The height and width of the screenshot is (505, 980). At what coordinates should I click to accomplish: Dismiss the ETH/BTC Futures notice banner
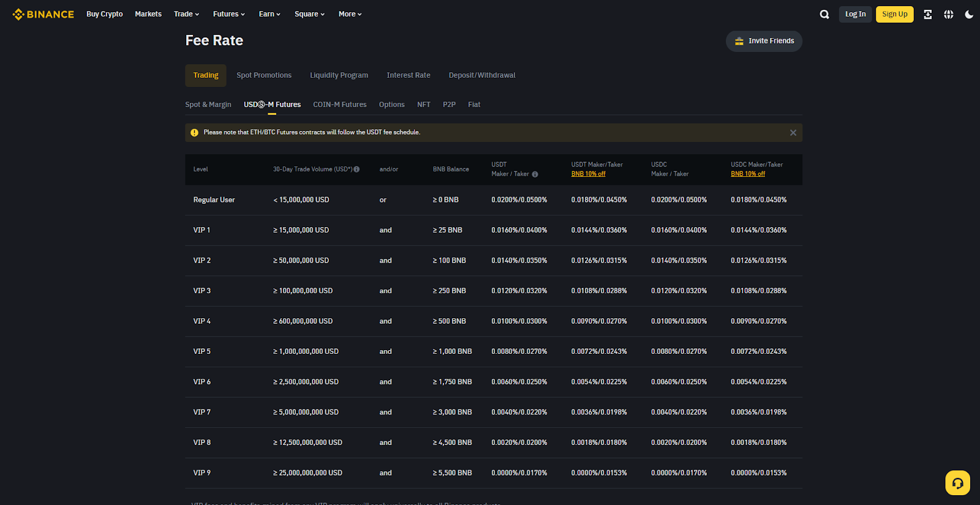click(x=793, y=133)
